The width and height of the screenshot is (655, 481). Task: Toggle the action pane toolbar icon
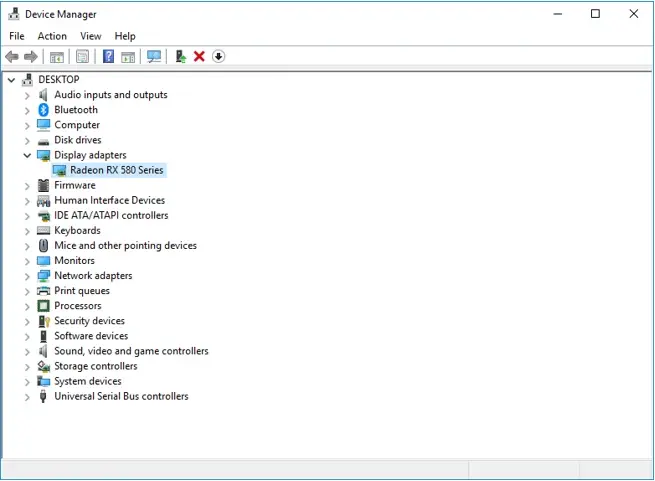(x=128, y=57)
